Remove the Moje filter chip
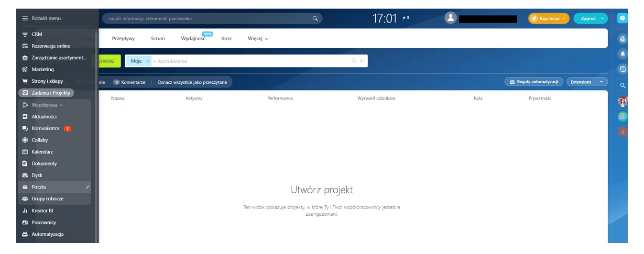 pyautogui.click(x=148, y=61)
